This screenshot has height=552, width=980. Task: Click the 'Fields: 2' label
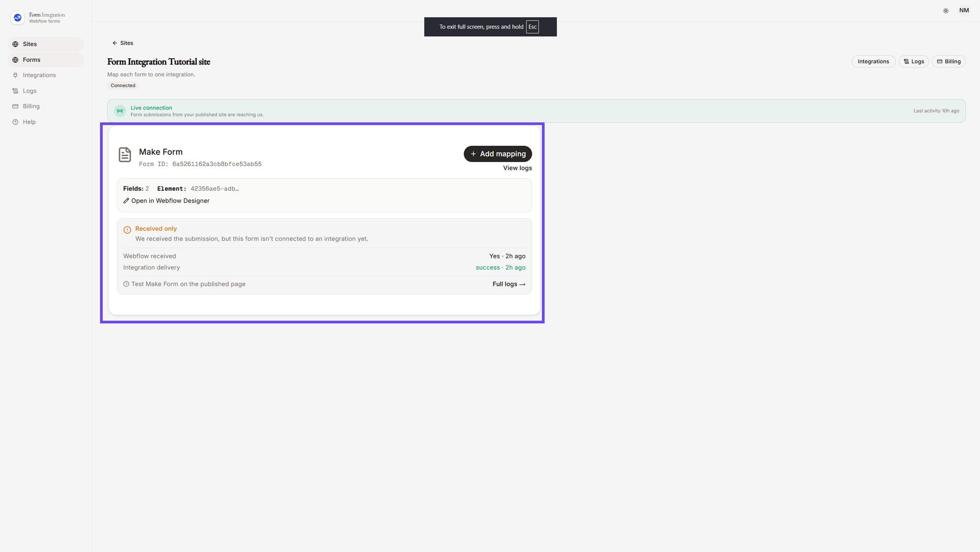pyautogui.click(x=136, y=189)
